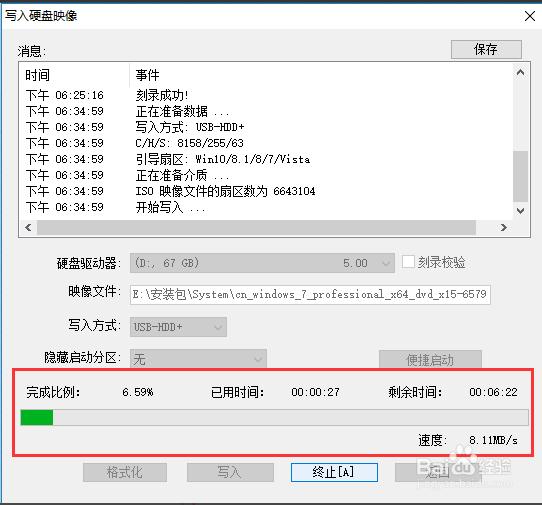
Task: Close the 写入硬盘映像 dialog
Action: point(530,16)
